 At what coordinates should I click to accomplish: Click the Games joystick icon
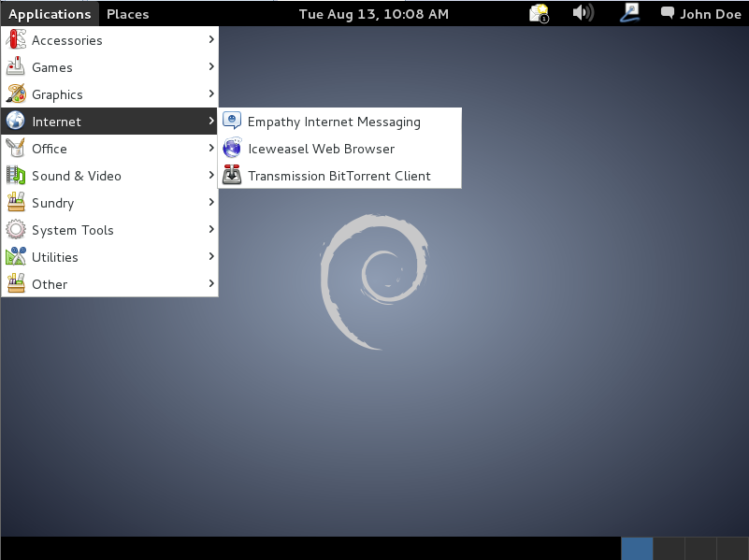16,66
